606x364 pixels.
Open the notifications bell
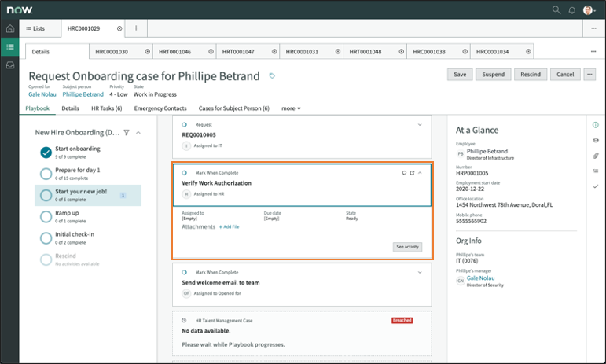(x=572, y=10)
